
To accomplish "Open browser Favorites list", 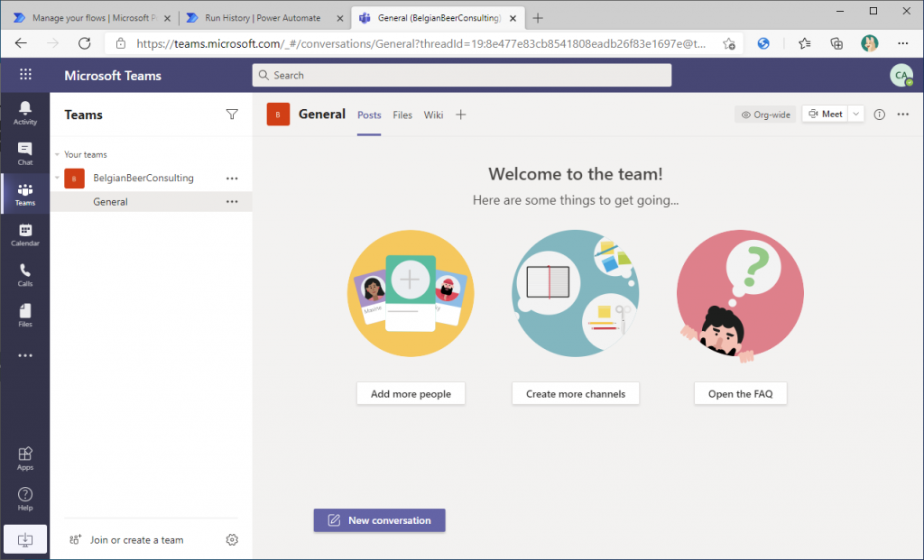I will pos(804,43).
